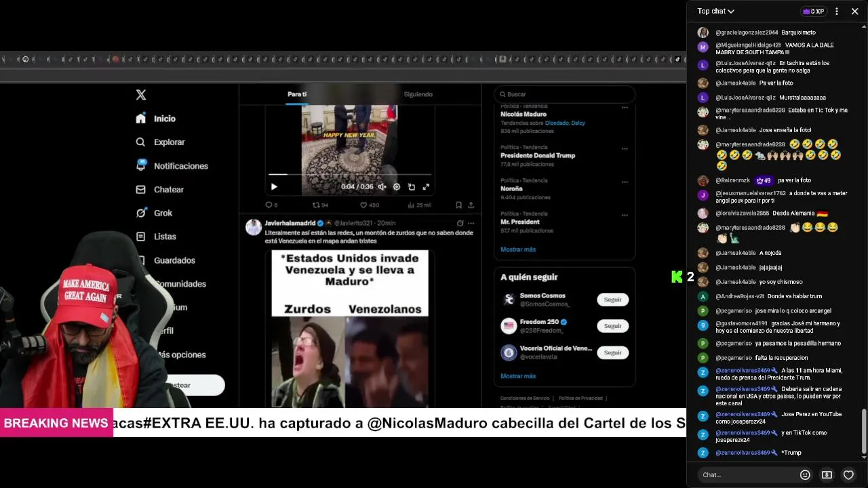Bookmark the video tweet
This screenshot has width=868, height=488.
tap(458, 205)
